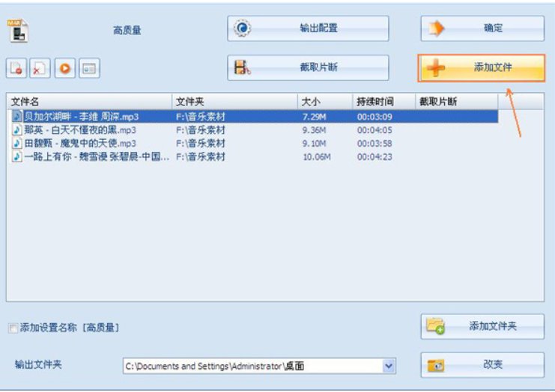This screenshot has width=555, height=392.
Task: Sort by the 大小 column header
Action: pos(325,102)
